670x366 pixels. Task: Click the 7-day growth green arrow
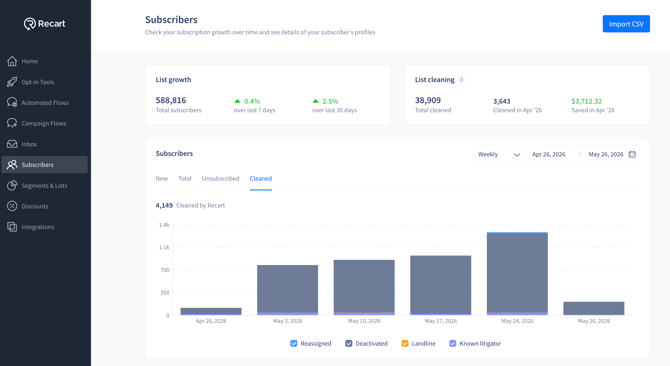tap(237, 101)
